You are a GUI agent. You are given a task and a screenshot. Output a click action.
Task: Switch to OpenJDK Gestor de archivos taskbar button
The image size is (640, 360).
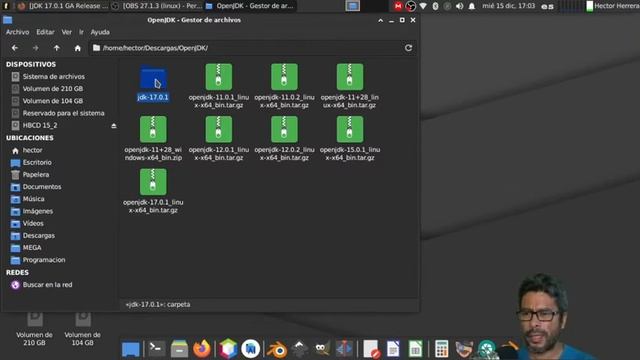coord(250,6)
